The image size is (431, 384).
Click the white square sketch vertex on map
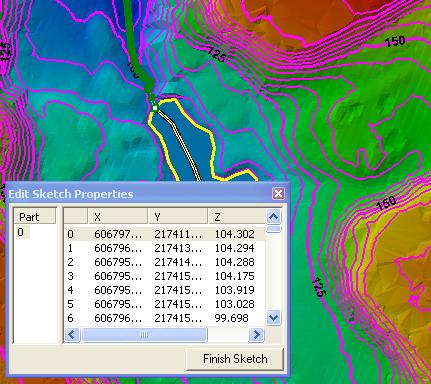coord(155,108)
